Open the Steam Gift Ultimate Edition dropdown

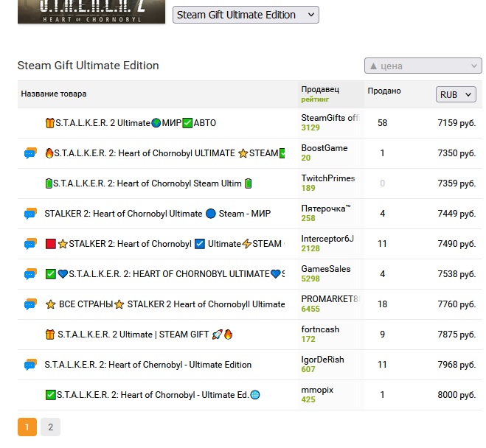(246, 15)
